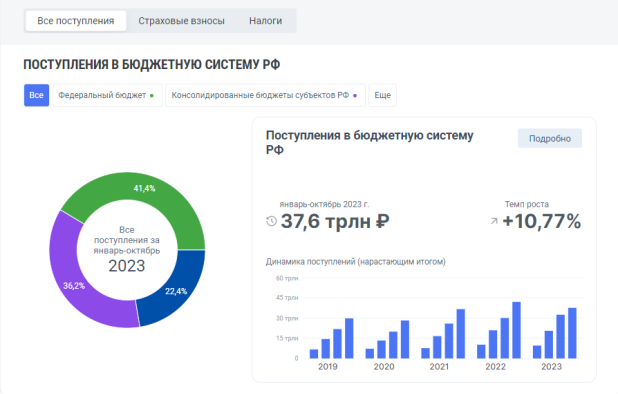Click the tallest 2023 bar in chart
The width and height of the screenshot is (618, 394).
tap(572, 333)
